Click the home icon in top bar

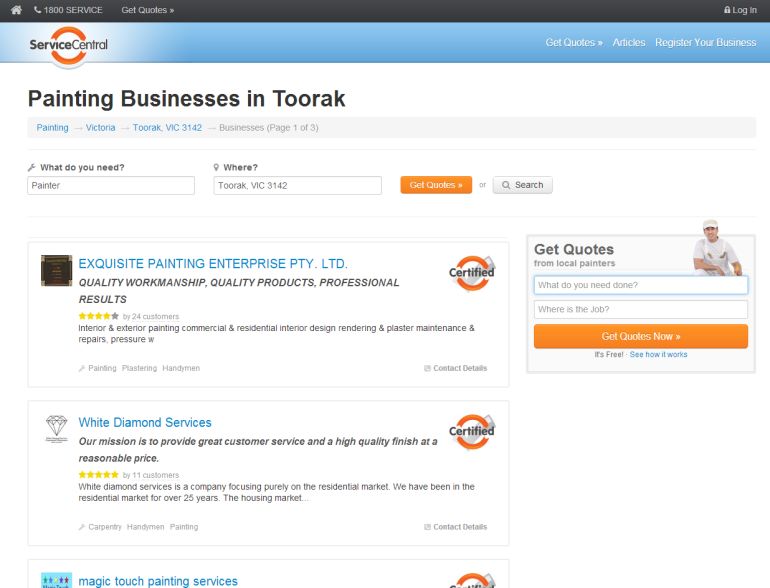point(16,10)
